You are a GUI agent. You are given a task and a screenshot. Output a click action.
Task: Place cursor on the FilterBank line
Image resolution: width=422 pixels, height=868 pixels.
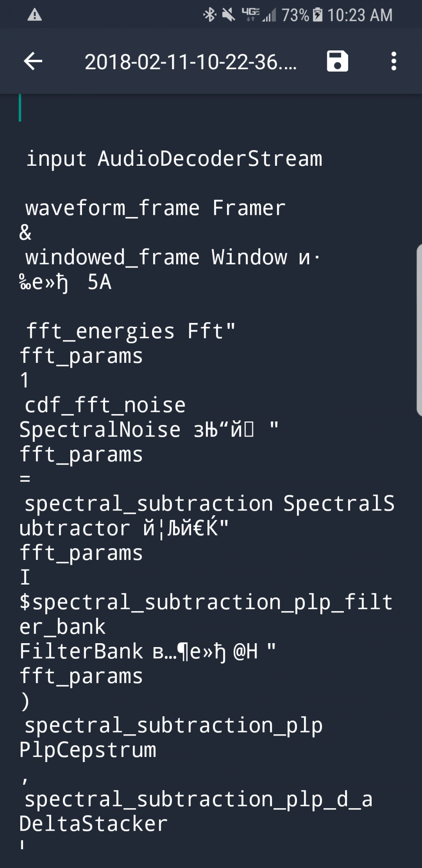148,651
